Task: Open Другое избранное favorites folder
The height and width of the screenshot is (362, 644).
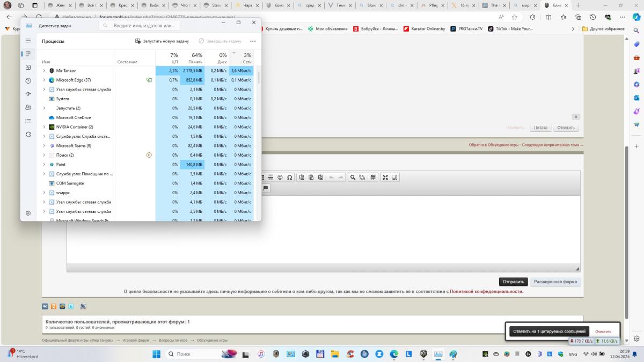Action: 604,29
